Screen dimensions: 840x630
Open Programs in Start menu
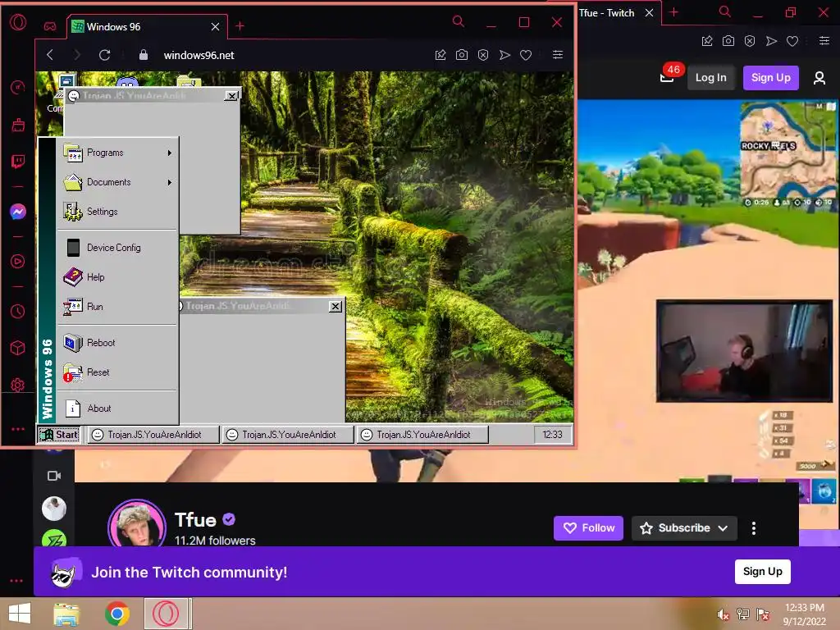click(x=118, y=153)
